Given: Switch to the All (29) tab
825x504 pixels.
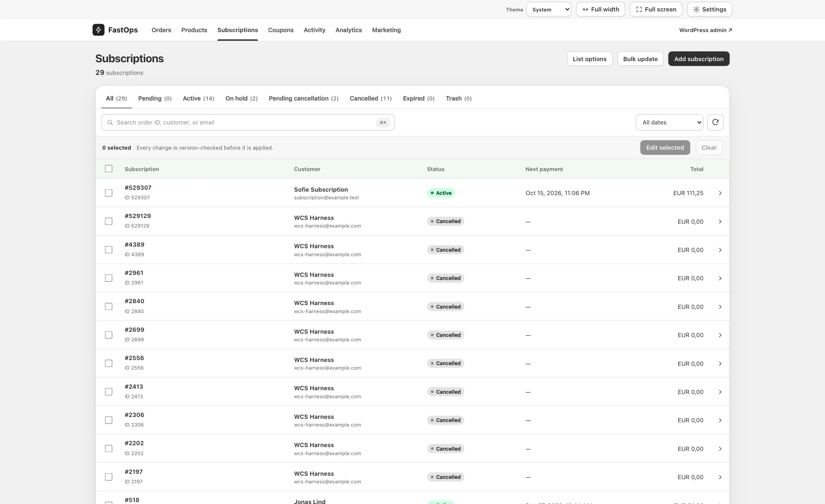Looking at the screenshot, I should click(x=116, y=99).
